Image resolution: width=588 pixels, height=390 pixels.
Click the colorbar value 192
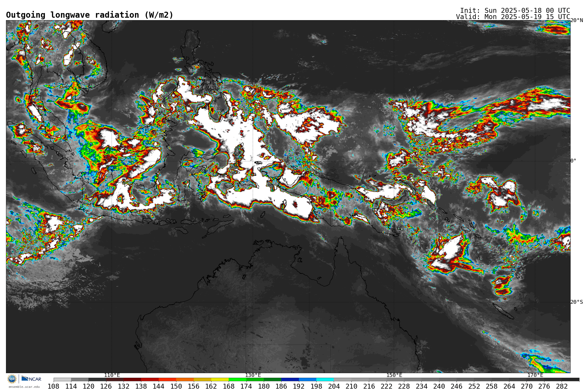[299, 386]
